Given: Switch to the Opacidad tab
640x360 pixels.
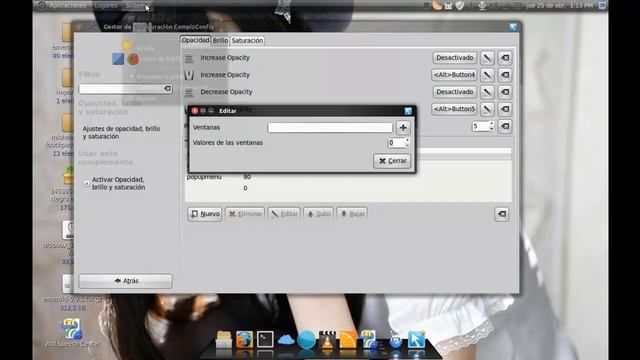Looking at the screenshot, I should coord(196,40).
